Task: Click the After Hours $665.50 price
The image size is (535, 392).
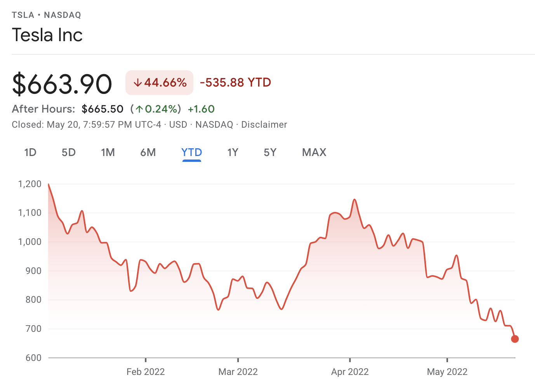Action: [x=102, y=109]
